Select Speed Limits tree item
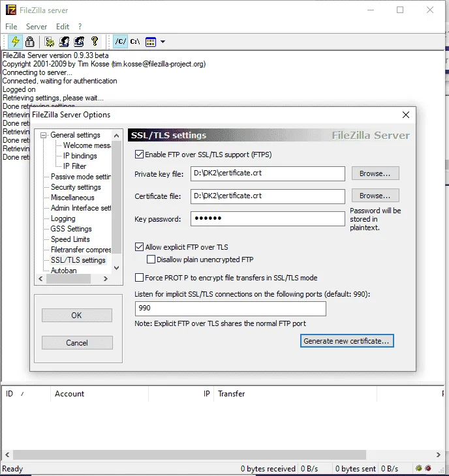Image resolution: width=449 pixels, height=476 pixels. coord(70,239)
